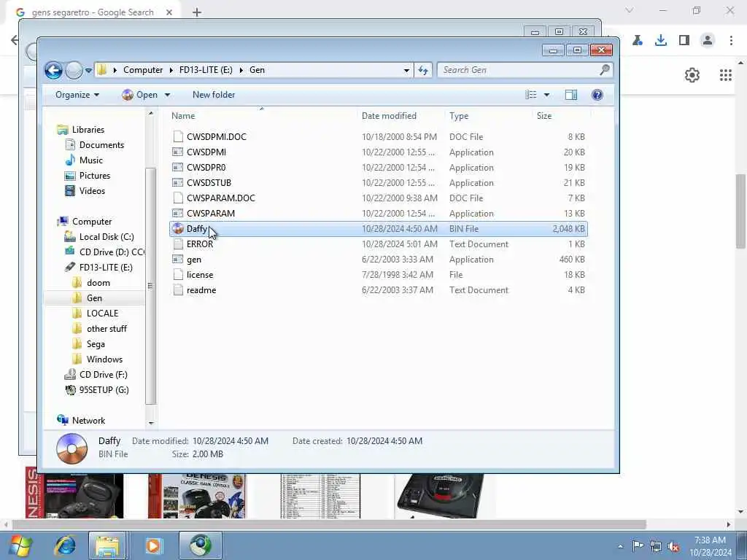
Task: Open the address bar history dropdown
Action: click(406, 70)
